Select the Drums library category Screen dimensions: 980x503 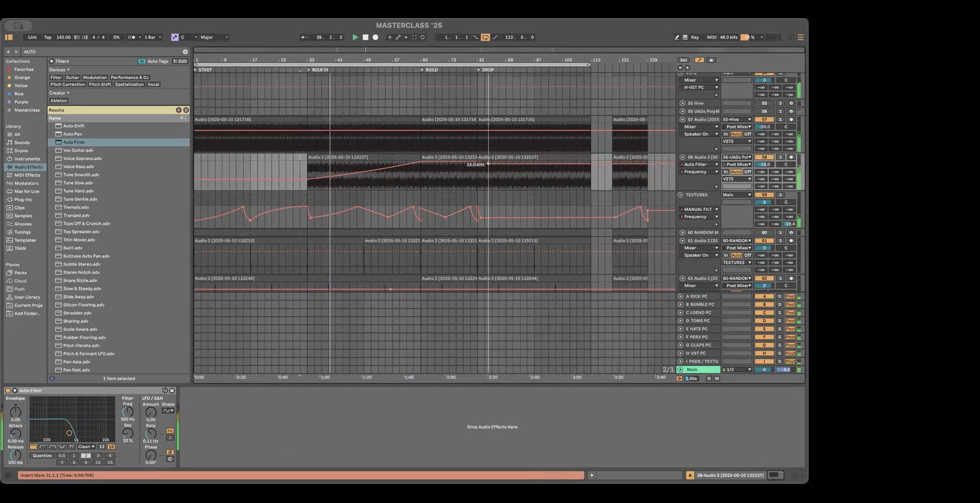[x=21, y=151]
